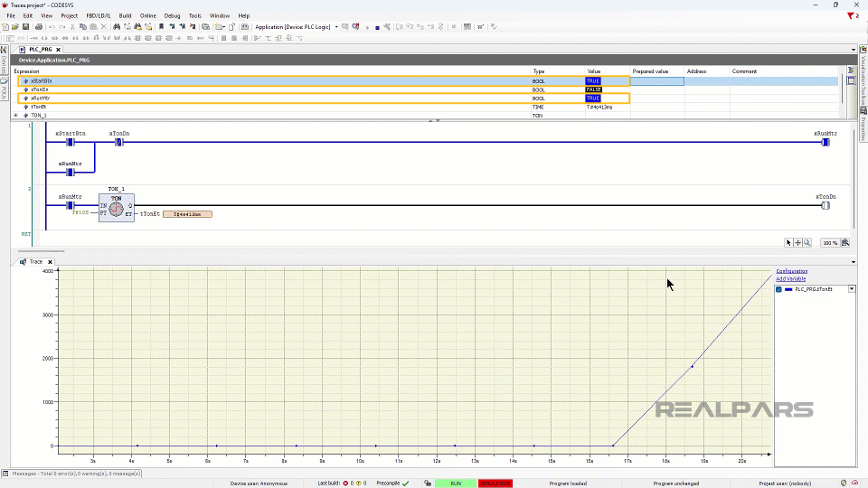Viewport: 868px width, 488px height.
Task: Open the PLC_PRG editor tab list dropdown arrow
Action: (x=853, y=49)
